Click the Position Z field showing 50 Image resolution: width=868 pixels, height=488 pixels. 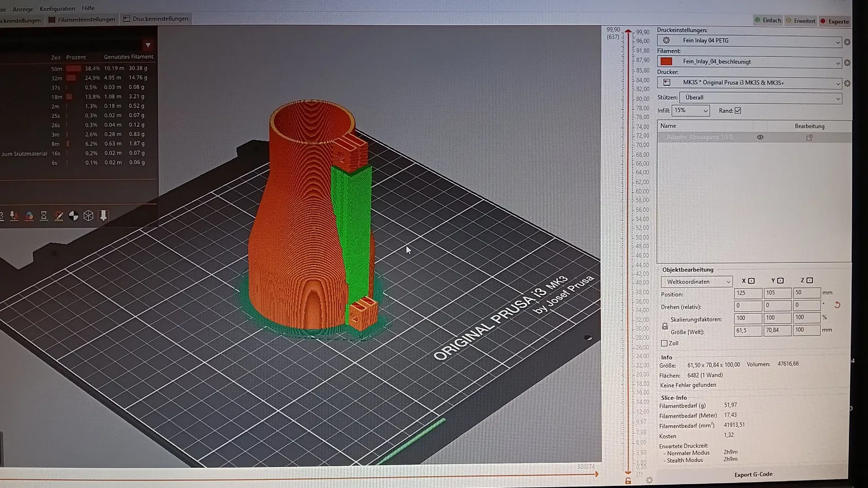(807, 293)
